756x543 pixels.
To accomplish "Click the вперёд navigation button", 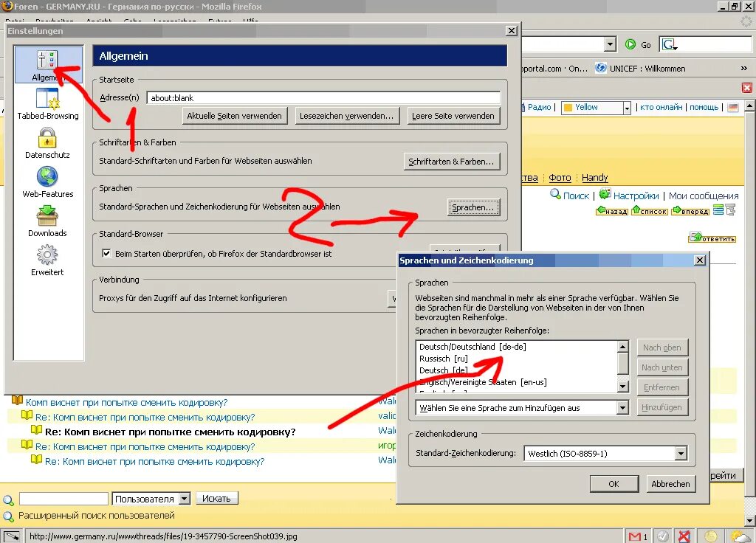I will point(690,210).
